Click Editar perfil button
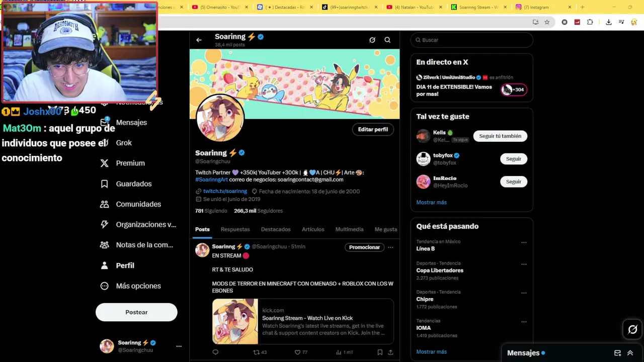This screenshot has width=644, height=362. [373, 129]
